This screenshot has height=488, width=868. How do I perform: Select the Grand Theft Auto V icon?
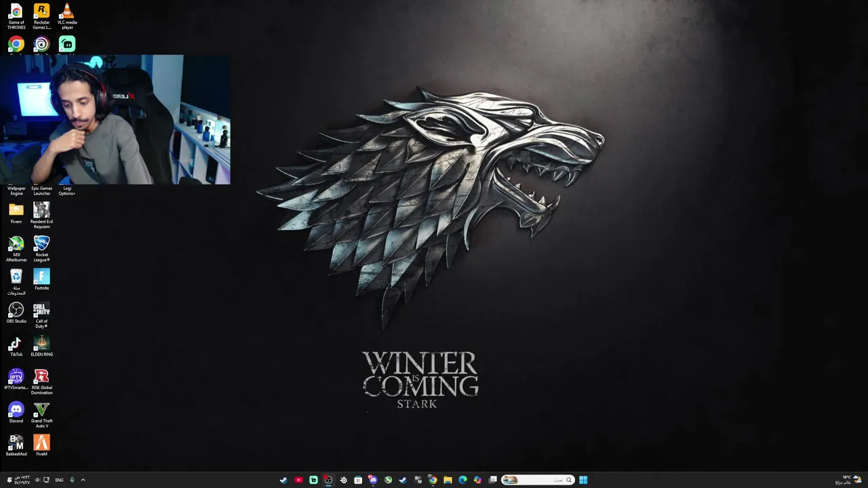pyautogui.click(x=41, y=415)
